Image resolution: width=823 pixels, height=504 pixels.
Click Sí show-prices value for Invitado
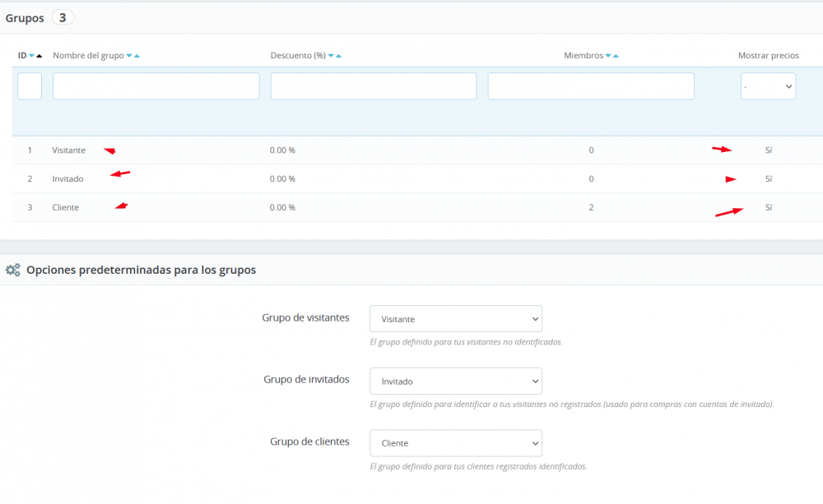click(769, 179)
